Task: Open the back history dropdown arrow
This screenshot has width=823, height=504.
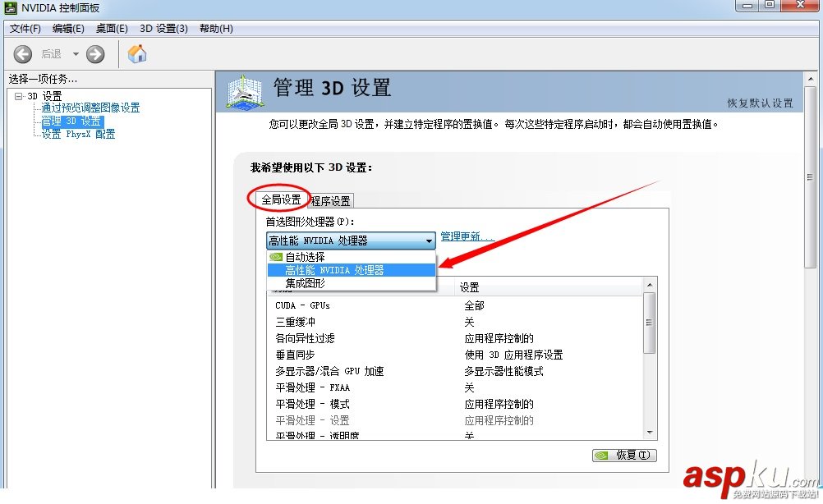Action: click(76, 54)
